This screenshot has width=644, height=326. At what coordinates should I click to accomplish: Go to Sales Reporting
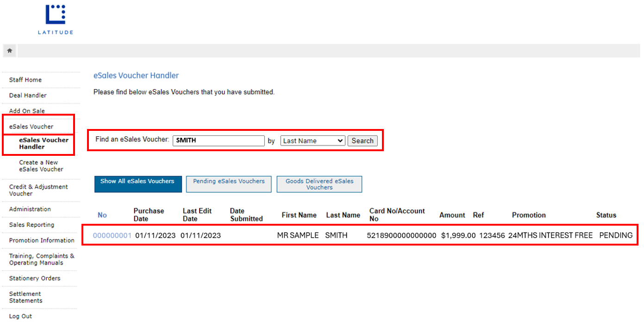pos(31,225)
